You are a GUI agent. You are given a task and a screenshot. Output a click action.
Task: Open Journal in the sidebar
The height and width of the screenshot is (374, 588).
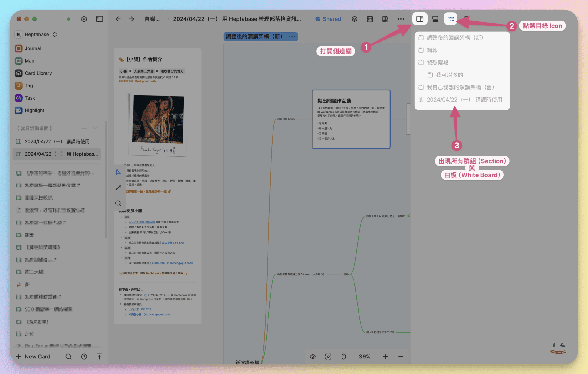coord(33,48)
